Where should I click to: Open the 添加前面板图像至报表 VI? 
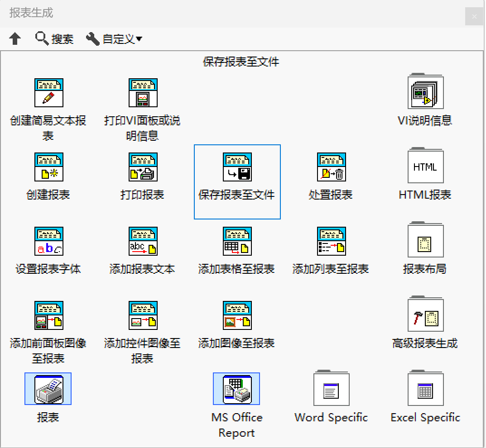click(x=48, y=315)
